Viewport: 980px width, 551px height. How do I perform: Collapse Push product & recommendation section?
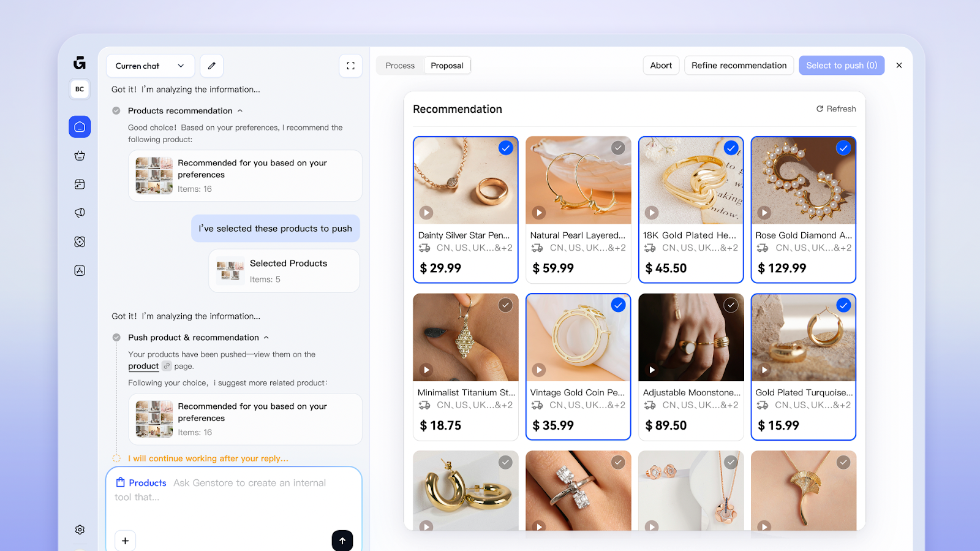pyautogui.click(x=266, y=338)
